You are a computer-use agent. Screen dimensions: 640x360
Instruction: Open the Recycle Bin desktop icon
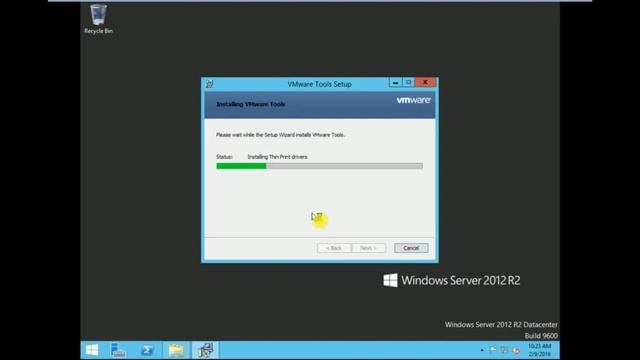98,19
